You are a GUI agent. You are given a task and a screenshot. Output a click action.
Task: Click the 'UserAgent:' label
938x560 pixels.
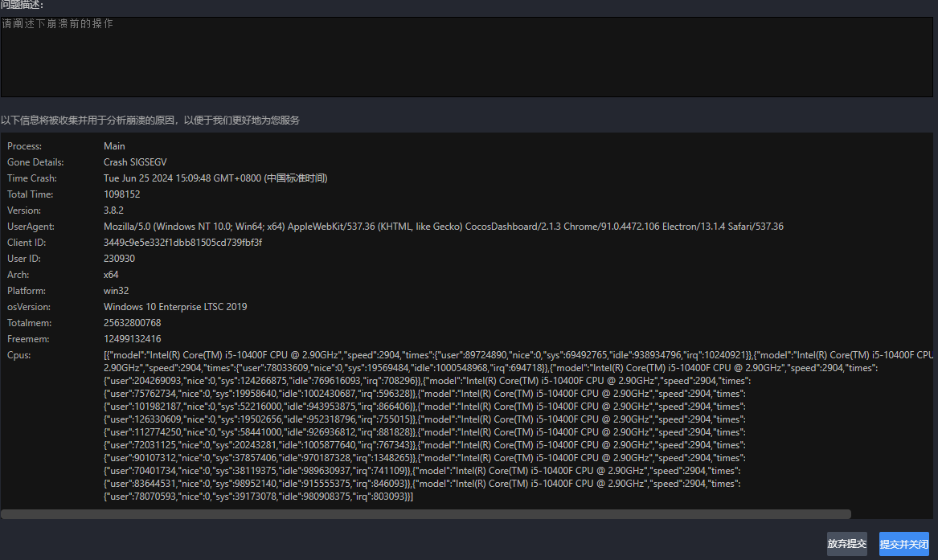(x=31, y=227)
